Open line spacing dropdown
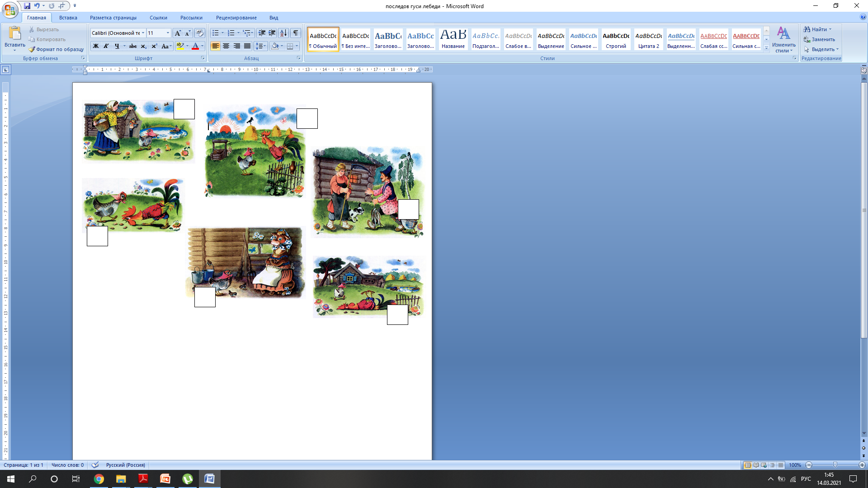Viewport: 868px width, 488px height. pos(260,46)
